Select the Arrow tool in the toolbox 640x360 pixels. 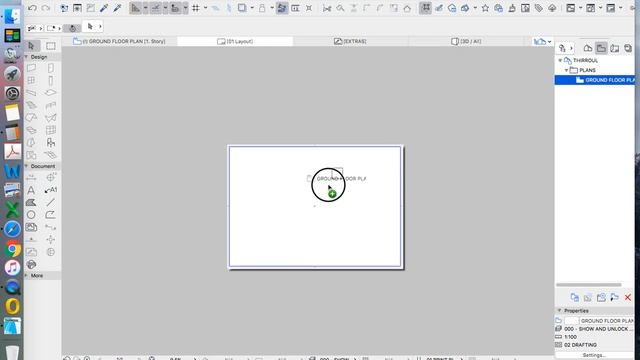pyautogui.click(x=31, y=46)
